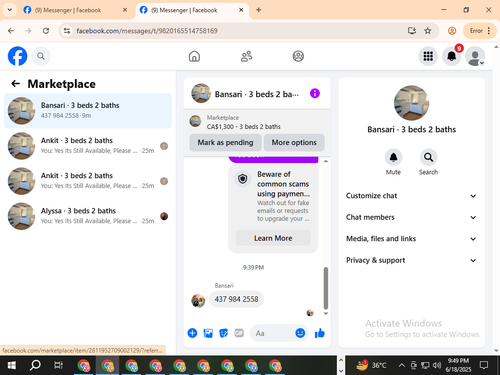Expand Customize chat section
The image size is (500, 375).
click(x=411, y=196)
